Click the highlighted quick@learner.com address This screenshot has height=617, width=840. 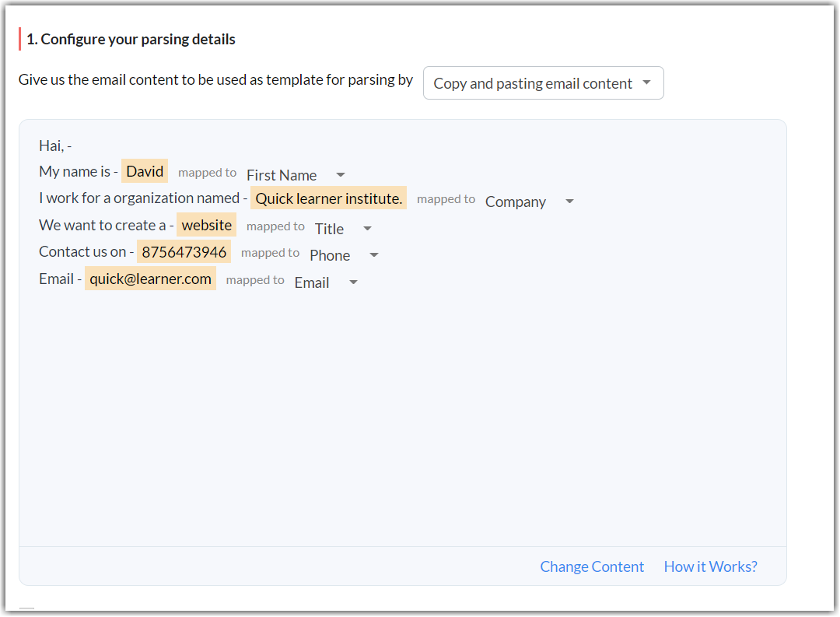150,279
